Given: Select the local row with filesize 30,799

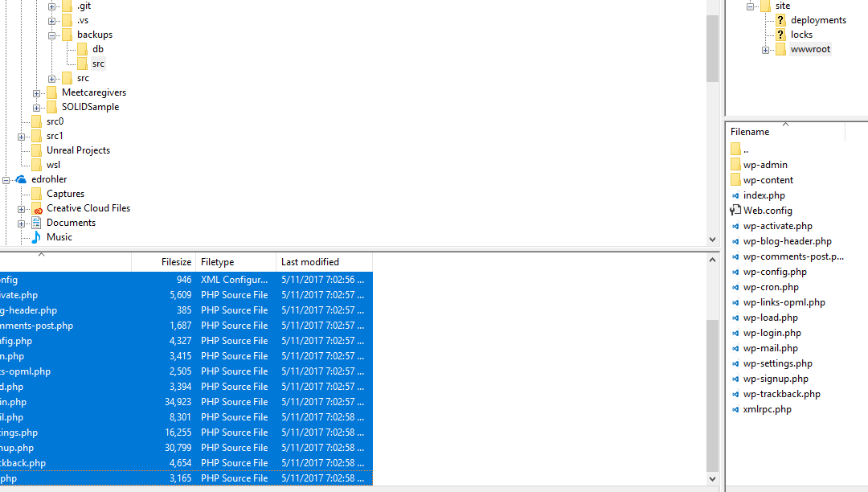Looking at the screenshot, I should (186, 448).
